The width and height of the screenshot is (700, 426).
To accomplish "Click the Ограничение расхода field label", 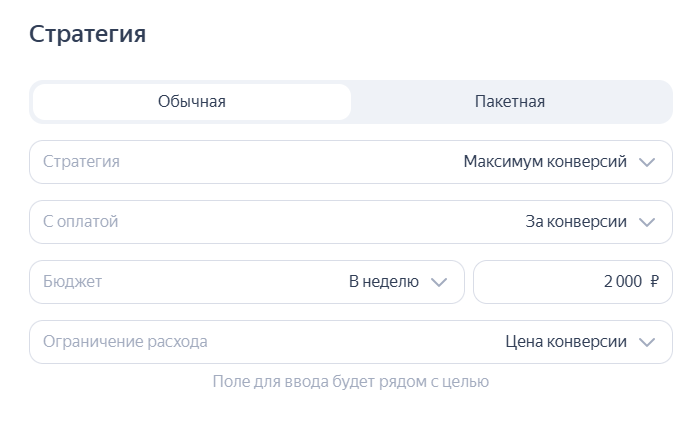I will [x=125, y=342].
